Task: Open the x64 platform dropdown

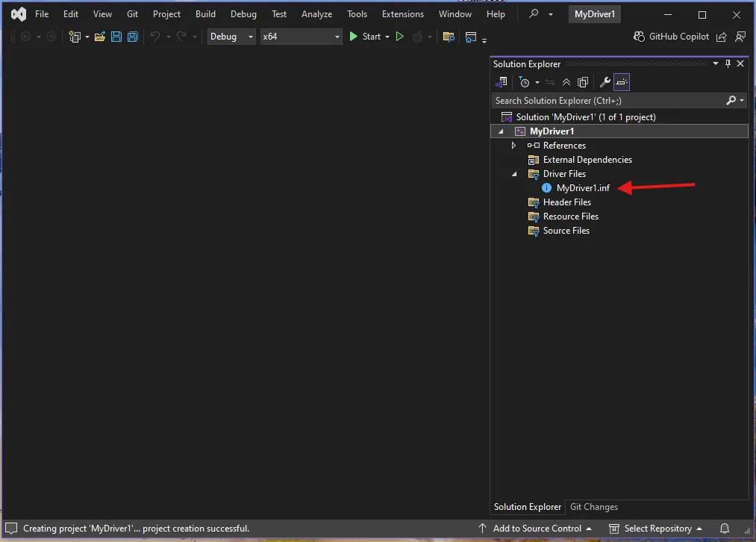Action: pyautogui.click(x=301, y=37)
